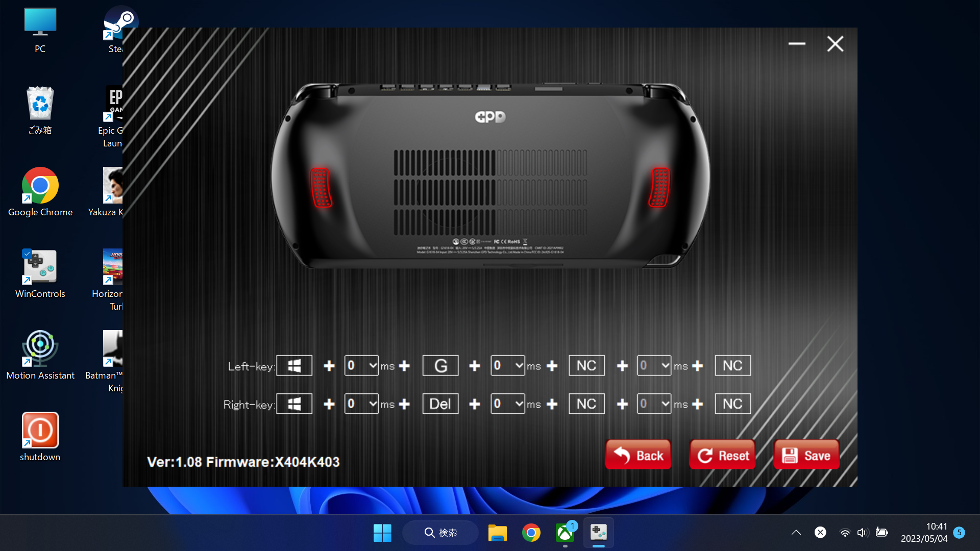Open Xbox app in taskbar
Viewport: 980px width, 551px height.
click(565, 533)
